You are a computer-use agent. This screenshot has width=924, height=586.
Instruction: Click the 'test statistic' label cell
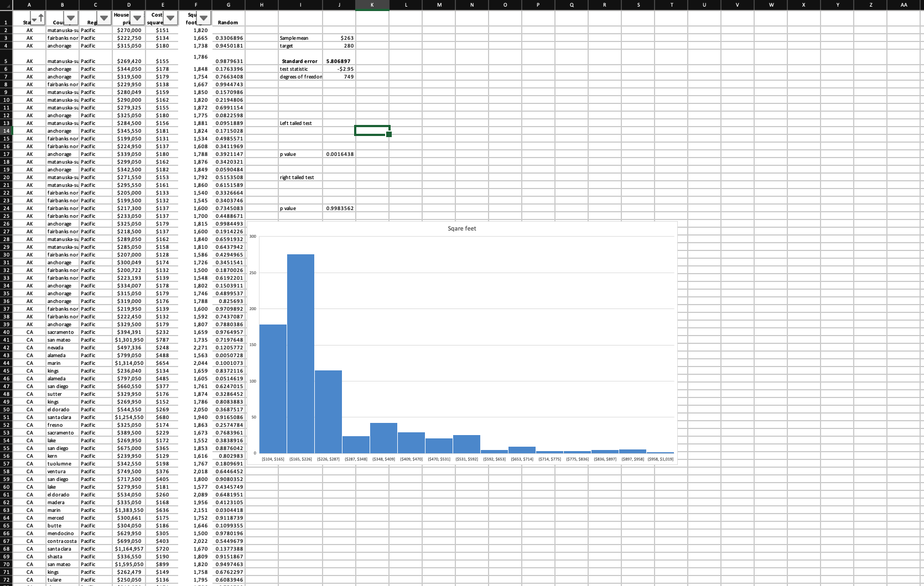(x=300, y=69)
